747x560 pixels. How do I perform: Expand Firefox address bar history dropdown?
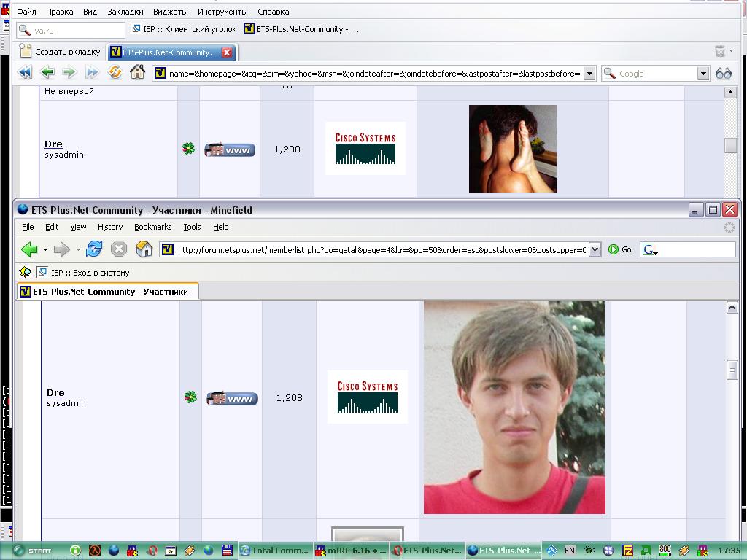pos(595,249)
